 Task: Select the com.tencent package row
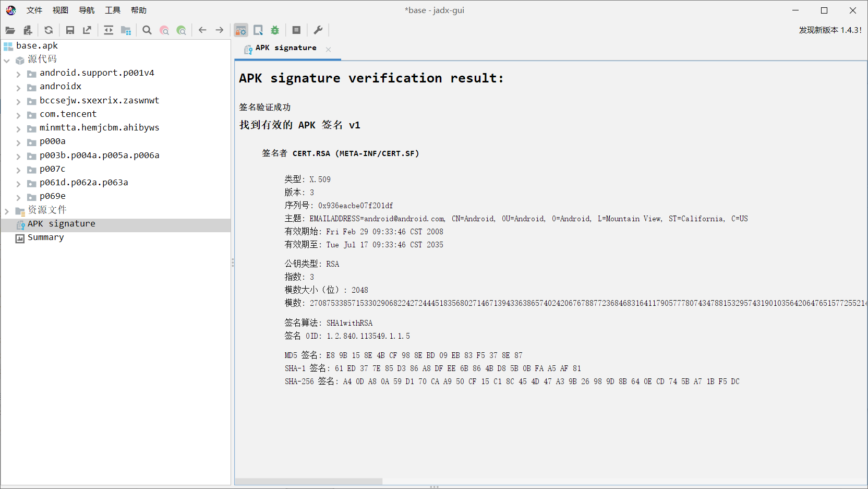click(68, 114)
